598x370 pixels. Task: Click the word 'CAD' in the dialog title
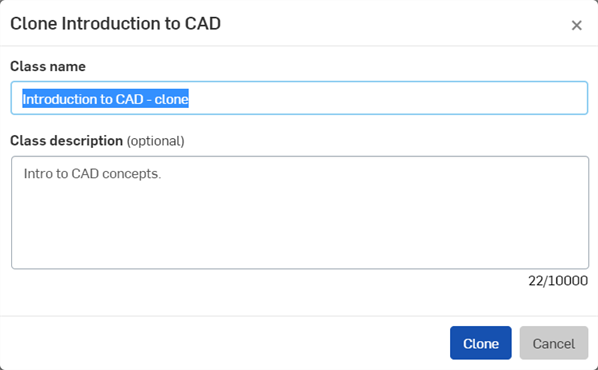(x=203, y=24)
